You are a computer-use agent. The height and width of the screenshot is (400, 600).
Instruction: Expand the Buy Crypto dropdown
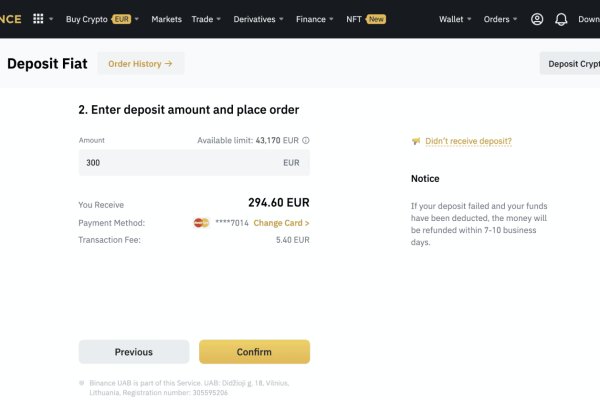click(102, 19)
